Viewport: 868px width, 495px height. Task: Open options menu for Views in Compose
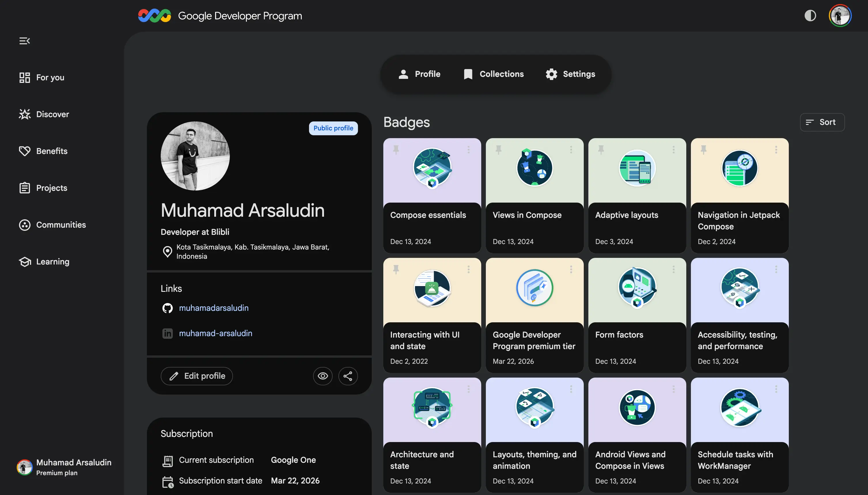point(571,150)
